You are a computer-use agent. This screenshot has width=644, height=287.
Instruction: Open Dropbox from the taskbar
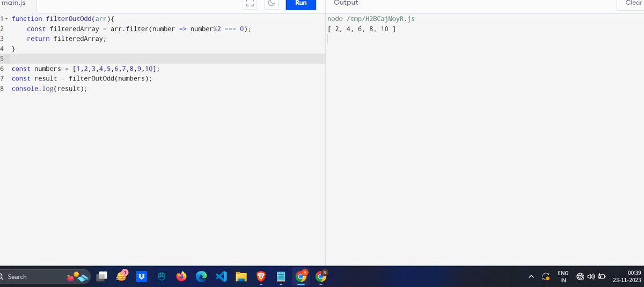pyautogui.click(x=142, y=277)
